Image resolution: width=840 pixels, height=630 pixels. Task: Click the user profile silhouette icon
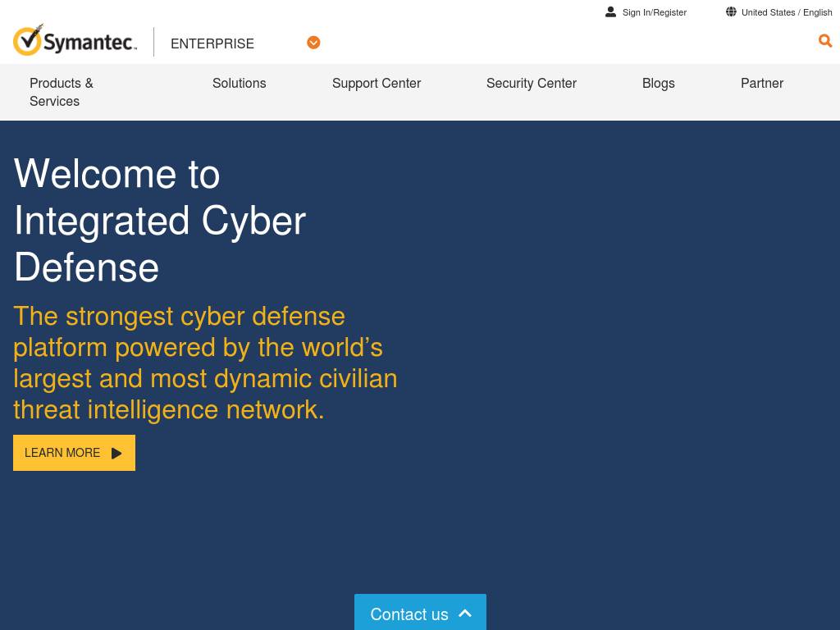pos(610,12)
